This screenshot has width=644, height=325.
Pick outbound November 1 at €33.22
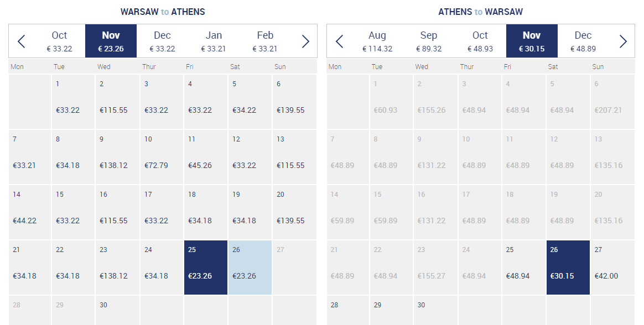(x=74, y=101)
